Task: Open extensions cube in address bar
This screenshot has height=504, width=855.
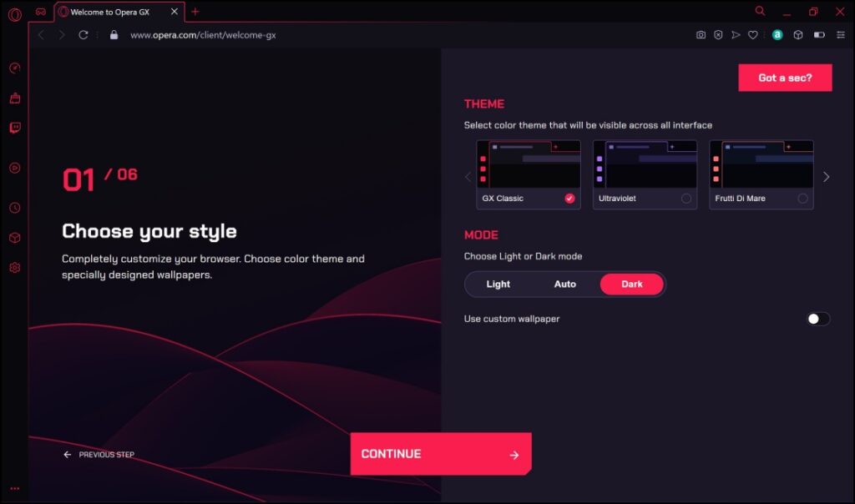Action: pos(797,35)
